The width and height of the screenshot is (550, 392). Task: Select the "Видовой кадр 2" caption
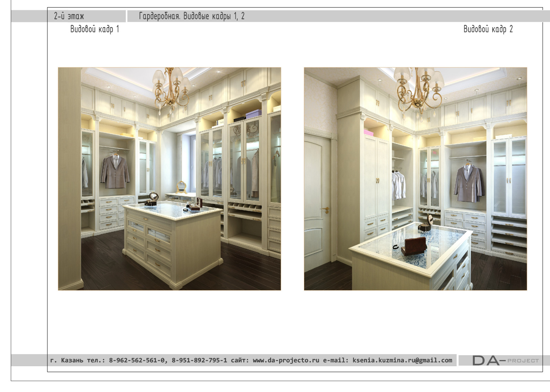click(488, 29)
